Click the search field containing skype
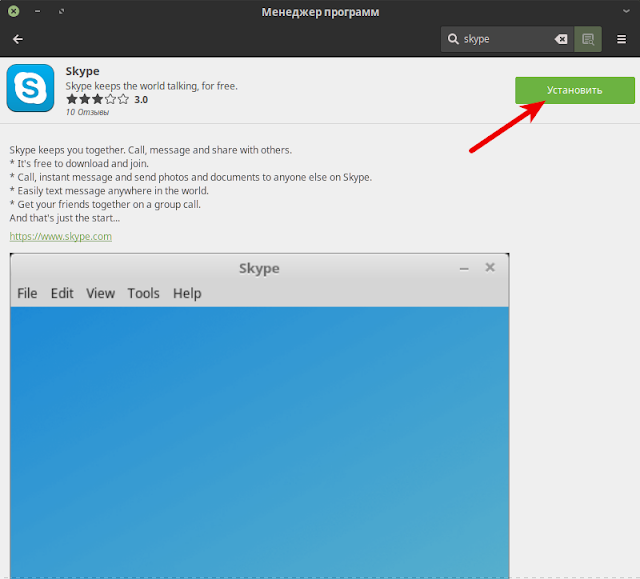640x579 pixels. tap(507, 39)
